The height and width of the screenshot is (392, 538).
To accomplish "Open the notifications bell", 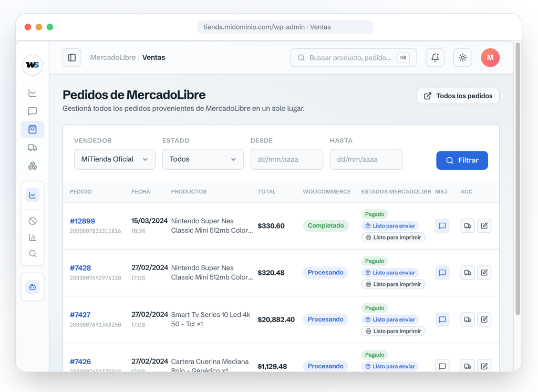I will tap(435, 58).
